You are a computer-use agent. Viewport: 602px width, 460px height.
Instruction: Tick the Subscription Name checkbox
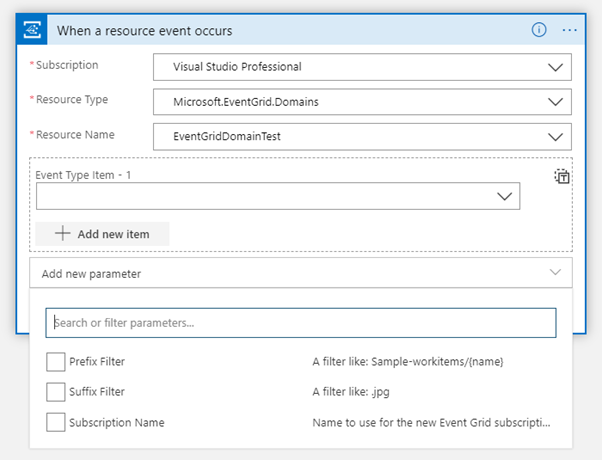pyautogui.click(x=55, y=422)
